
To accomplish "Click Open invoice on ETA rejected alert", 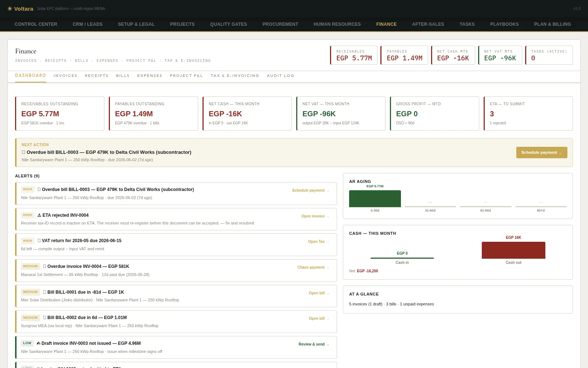I will coord(315,216).
